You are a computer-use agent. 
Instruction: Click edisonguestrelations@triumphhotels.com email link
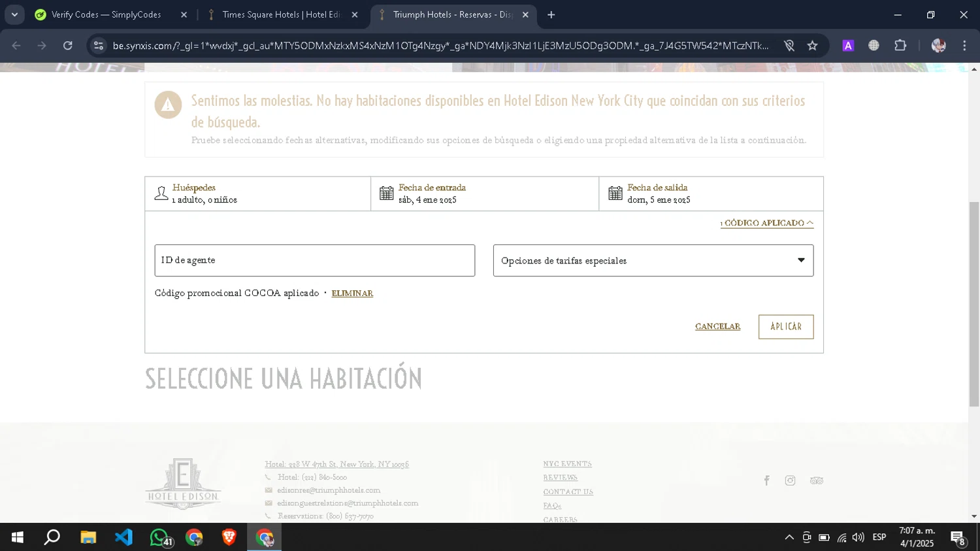coord(348,503)
